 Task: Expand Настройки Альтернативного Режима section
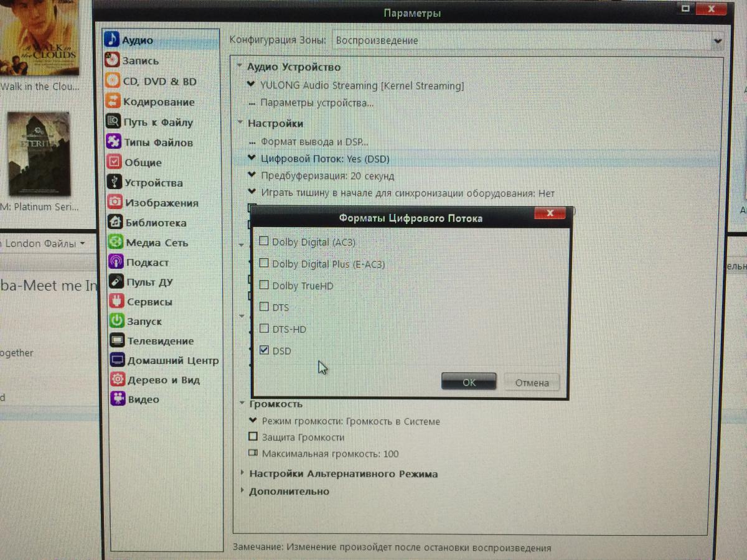pyautogui.click(x=243, y=474)
